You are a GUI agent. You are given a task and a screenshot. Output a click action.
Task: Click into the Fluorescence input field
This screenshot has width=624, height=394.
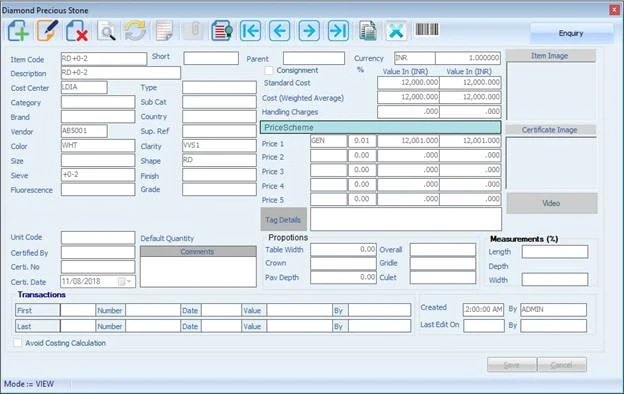pos(98,189)
